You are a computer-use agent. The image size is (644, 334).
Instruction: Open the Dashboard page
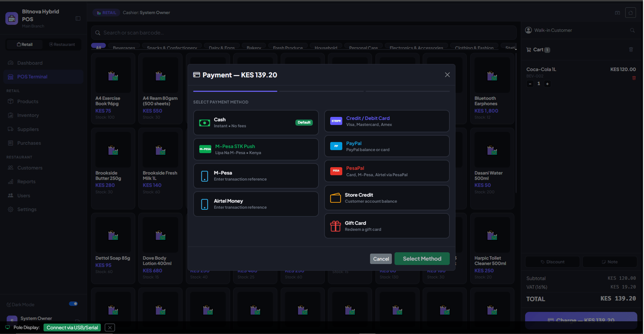coord(43,63)
